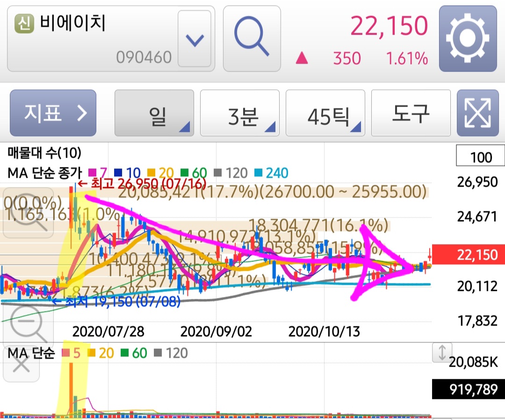This screenshot has height=420, width=505.
Task: Click the MA 240 cyan legend
Action: 272,173
